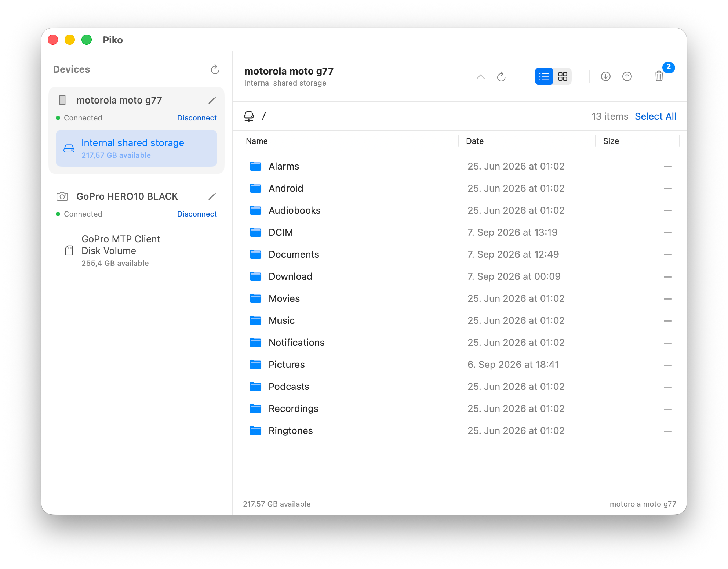Sort by the Date column header

475,141
